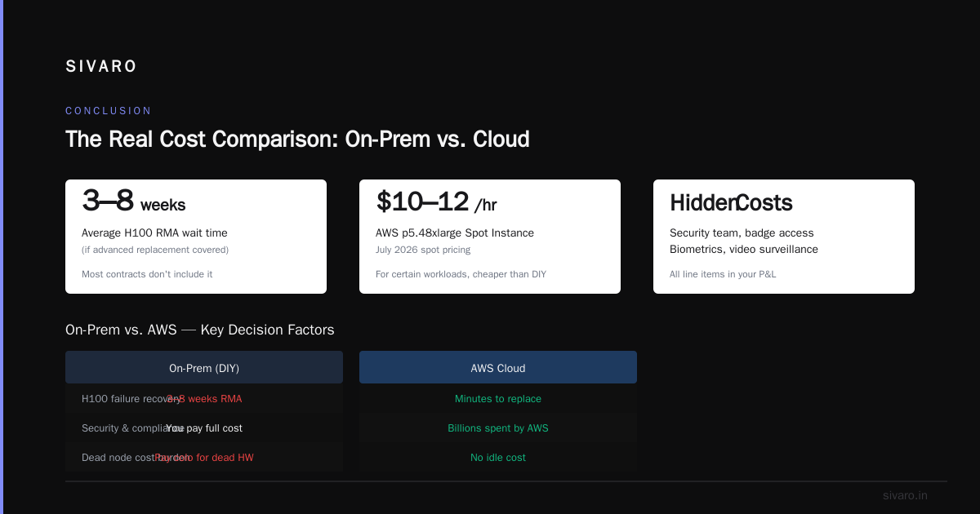Viewport: 980px width, 514px height.
Task: Click 'On-Prem vs. AWS — Key Decision Factors' heading
Action: (200, 330)
